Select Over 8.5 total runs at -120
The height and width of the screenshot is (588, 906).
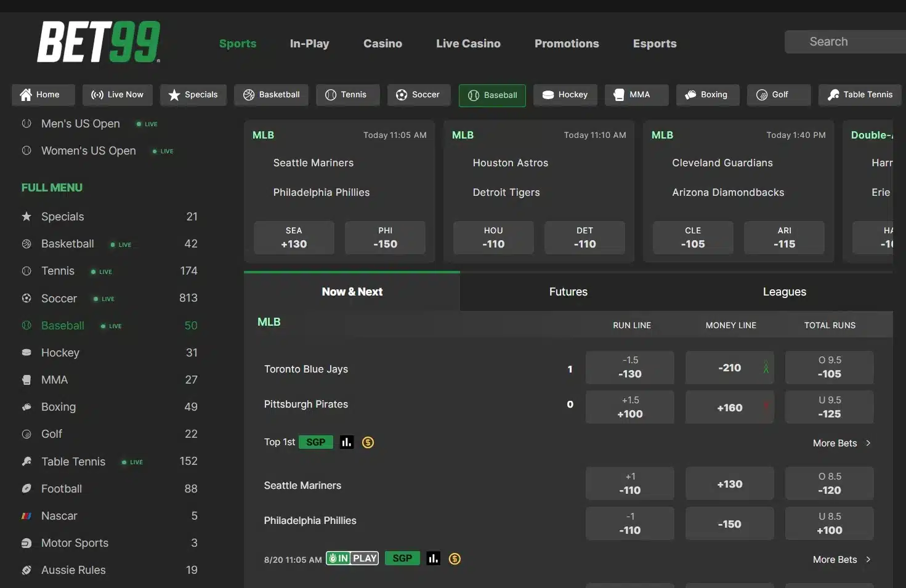coord(829,484)
